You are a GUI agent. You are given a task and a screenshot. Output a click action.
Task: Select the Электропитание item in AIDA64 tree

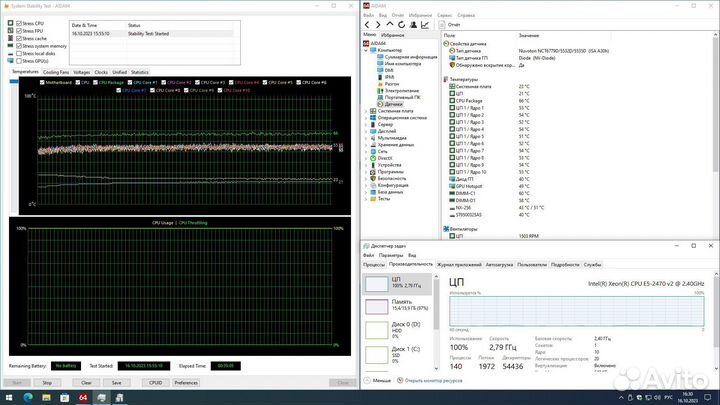398,91
